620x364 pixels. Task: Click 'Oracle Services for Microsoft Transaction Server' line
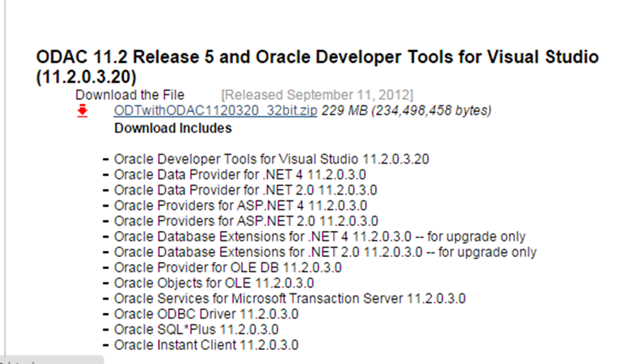tap(290, 298)
